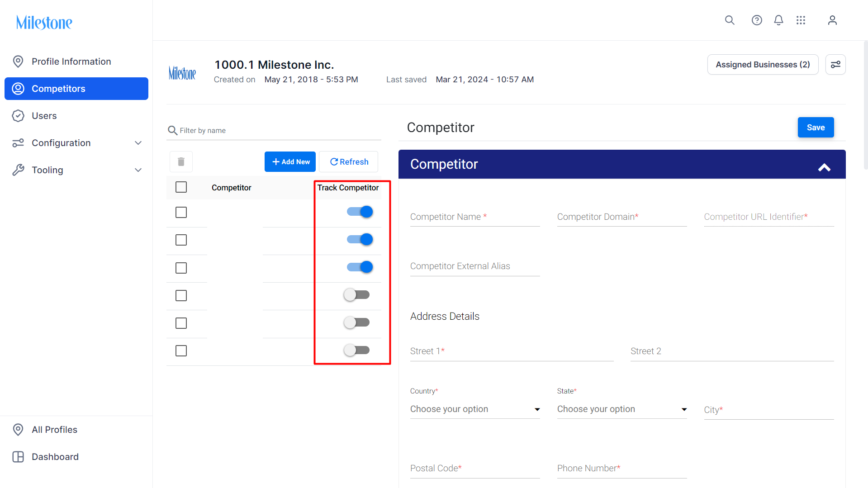Tick the second competitor row checkbox
Viewport: 868px width, 488px height.
181,240
